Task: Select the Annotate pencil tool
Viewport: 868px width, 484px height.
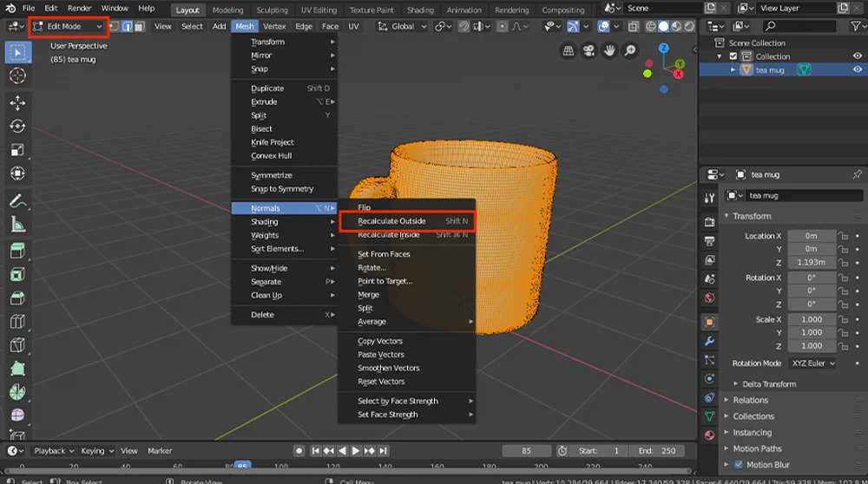Action: 17,201
